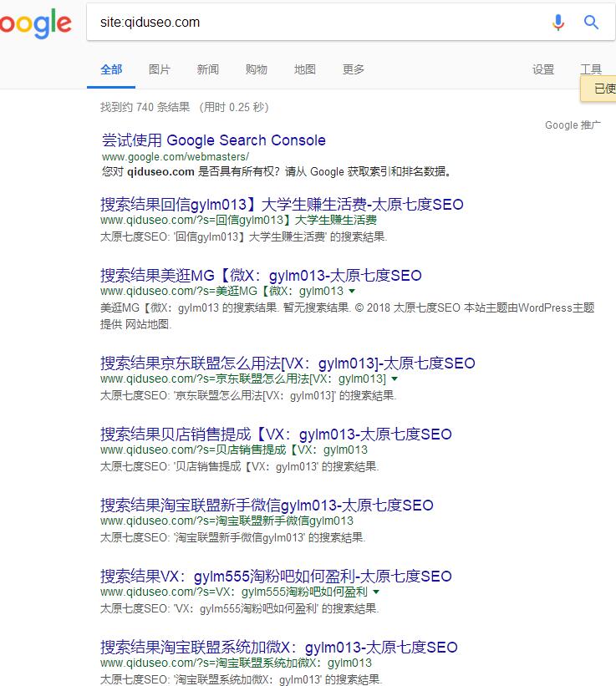
Task: Click the Google 推广 label
Action: click(x=573, y=125)
